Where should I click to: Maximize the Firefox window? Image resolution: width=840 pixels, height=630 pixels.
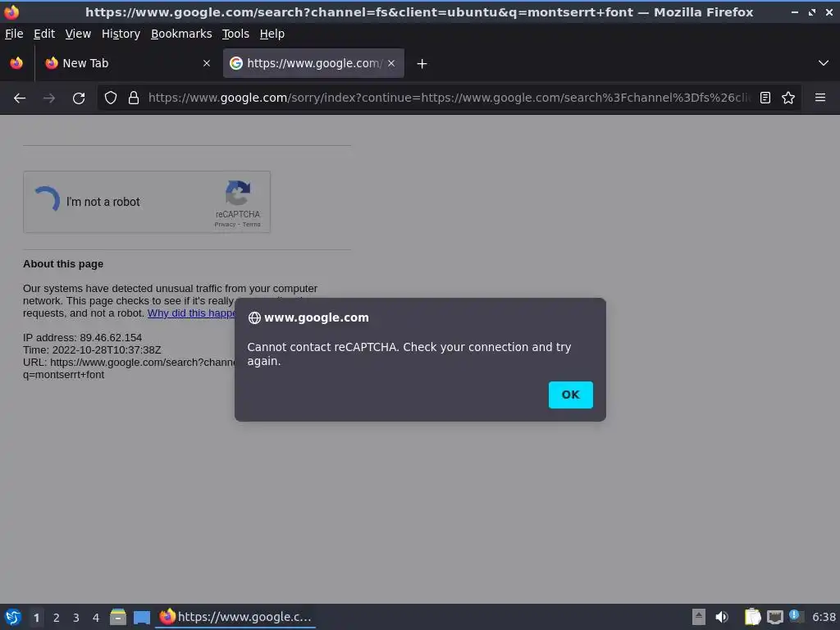(812, 11)
